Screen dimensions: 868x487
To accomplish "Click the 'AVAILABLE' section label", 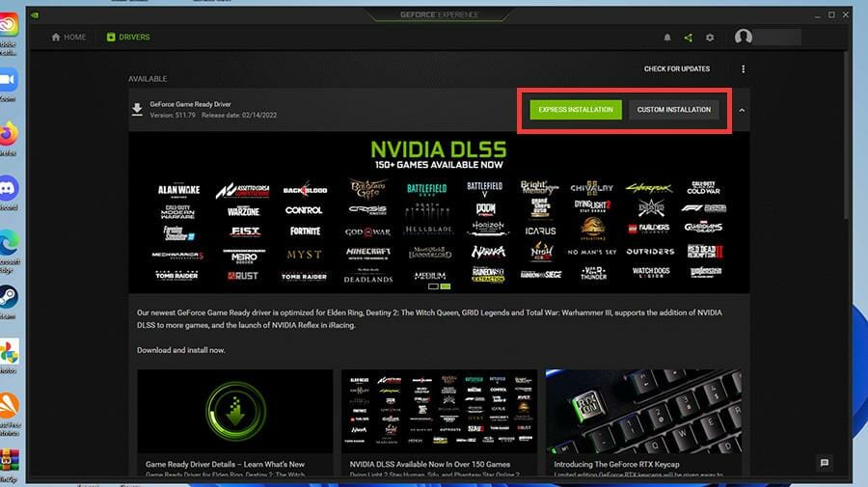I will tap(148, 78).
